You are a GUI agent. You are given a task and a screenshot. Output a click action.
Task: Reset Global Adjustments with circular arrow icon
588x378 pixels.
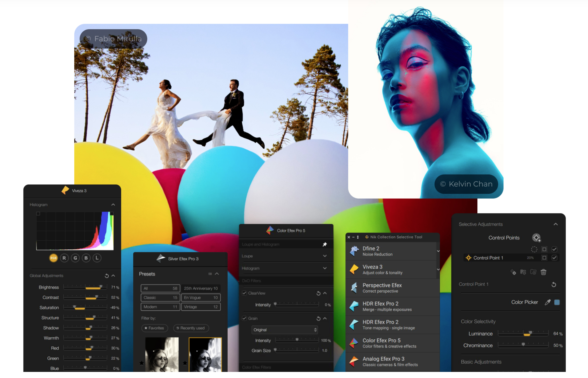coord(107,276)
